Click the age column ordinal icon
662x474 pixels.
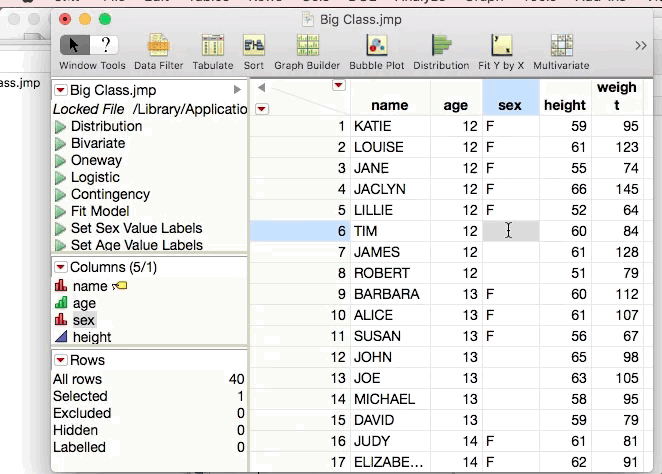[x=61, y=303]
